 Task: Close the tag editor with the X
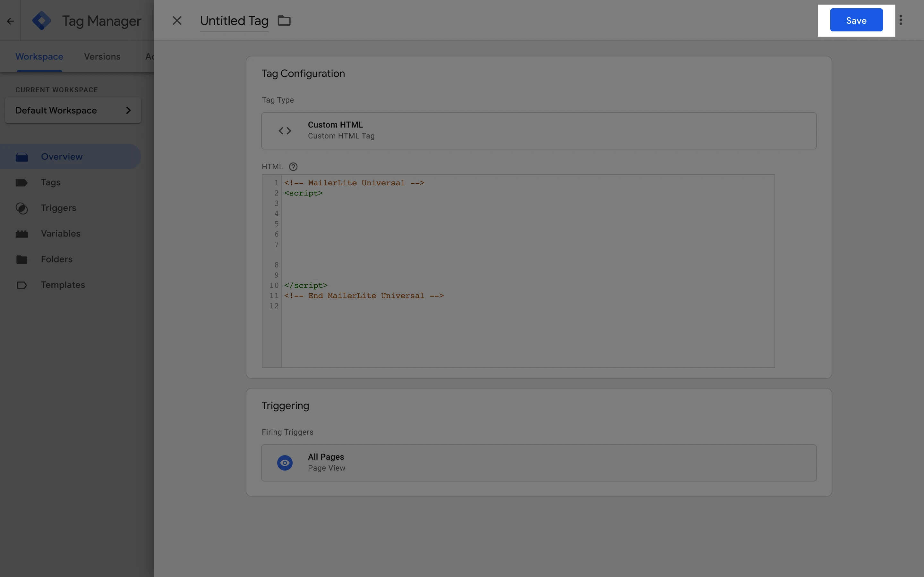[x=177, y=21]
